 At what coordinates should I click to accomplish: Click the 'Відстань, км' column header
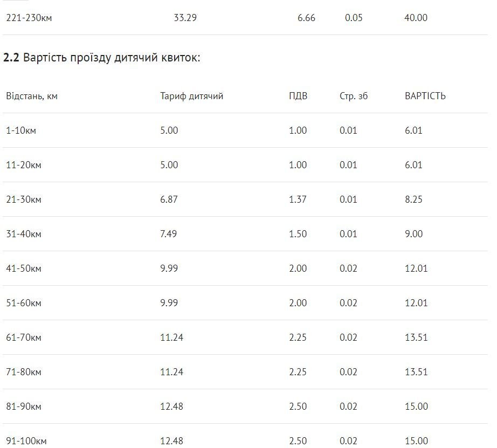click(32, 97)
